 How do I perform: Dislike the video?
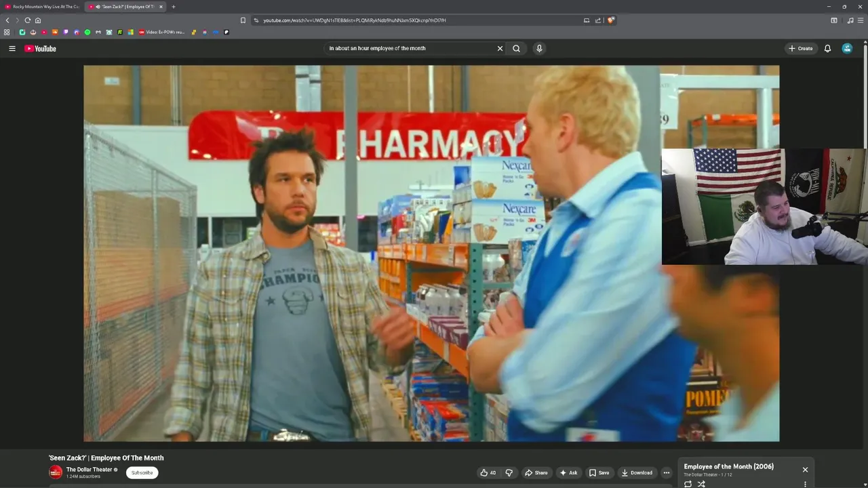[x=509, y=472]
